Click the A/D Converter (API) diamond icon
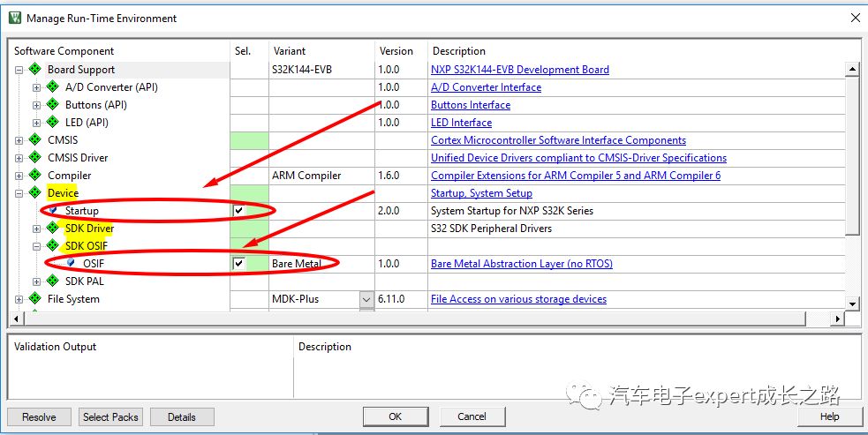 (x=53, y=86)
